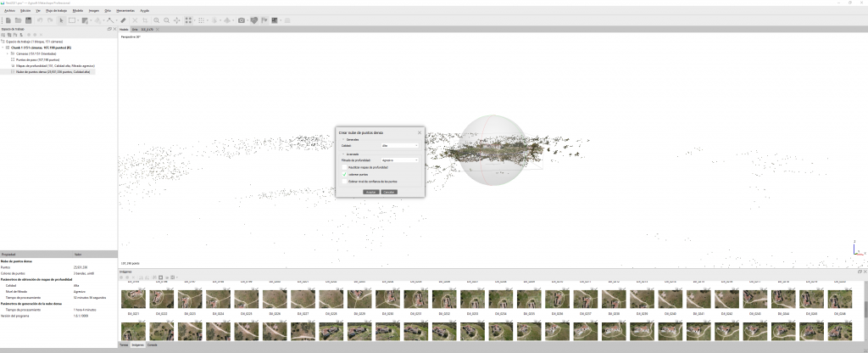
Task: Uncheck the Colorear puntos checkbox
Action: point(344,174)
